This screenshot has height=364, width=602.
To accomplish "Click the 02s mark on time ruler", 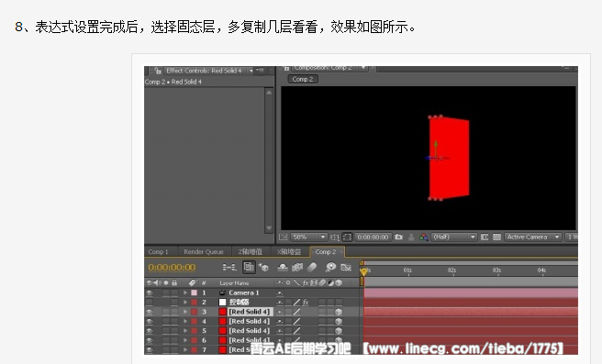I will pos(451,270).
